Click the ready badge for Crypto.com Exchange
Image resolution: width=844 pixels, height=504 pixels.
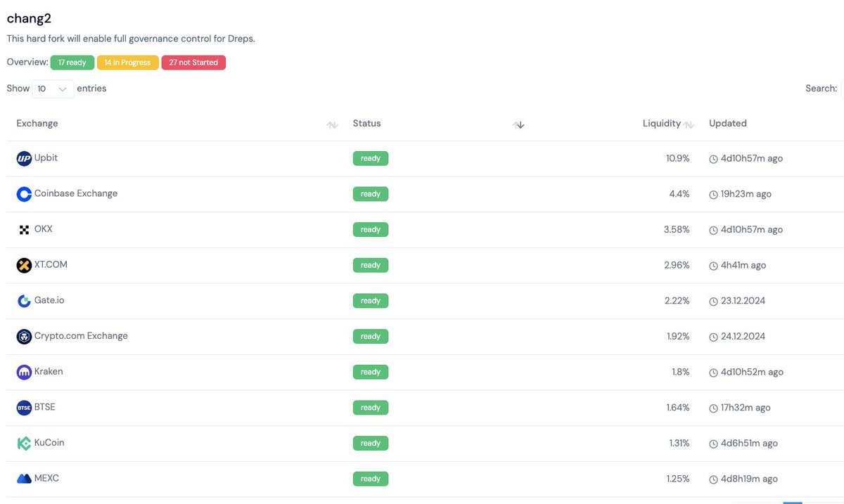[x=371, y=337]
